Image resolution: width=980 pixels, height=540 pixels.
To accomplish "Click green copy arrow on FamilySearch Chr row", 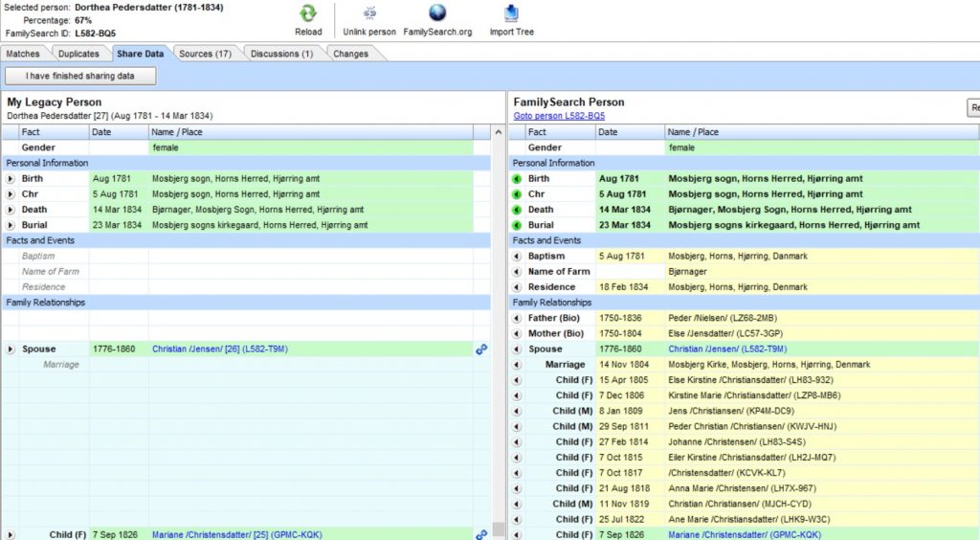I will tap(517, 194).
